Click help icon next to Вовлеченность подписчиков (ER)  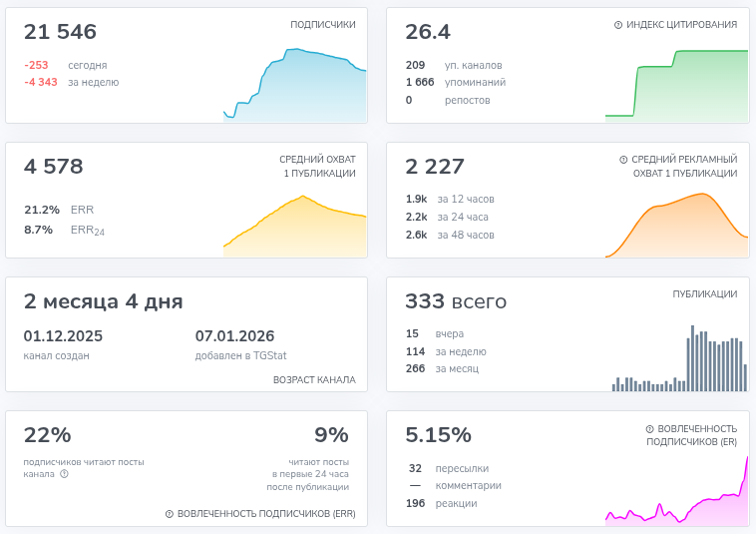(649, 428)
